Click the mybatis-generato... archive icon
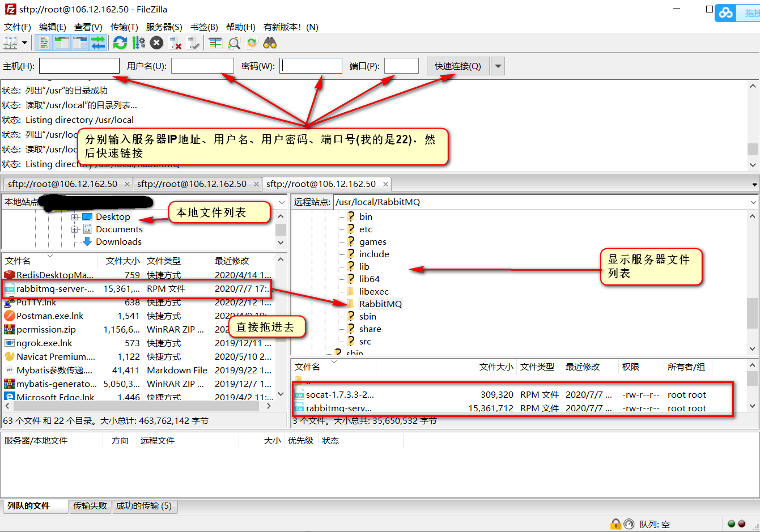 [10, 384]
